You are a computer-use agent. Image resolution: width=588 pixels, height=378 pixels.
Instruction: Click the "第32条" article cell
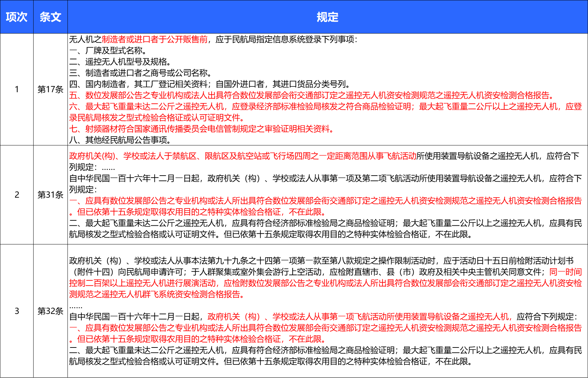coord(50,311)
